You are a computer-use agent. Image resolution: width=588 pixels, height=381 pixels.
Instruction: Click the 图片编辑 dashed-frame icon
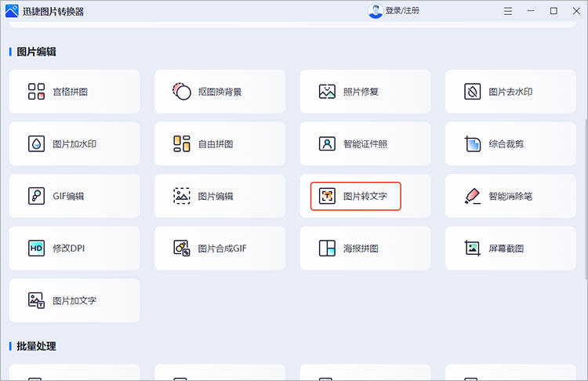(x=182, y=196)
